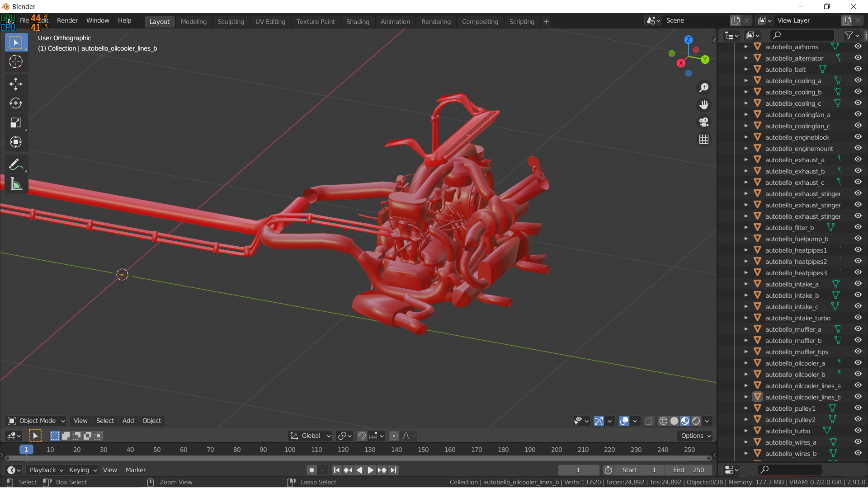Screen dimensions: 868x488
Task: Hide autobello_belt via its eye icon
Action: [x=858, y=69]
